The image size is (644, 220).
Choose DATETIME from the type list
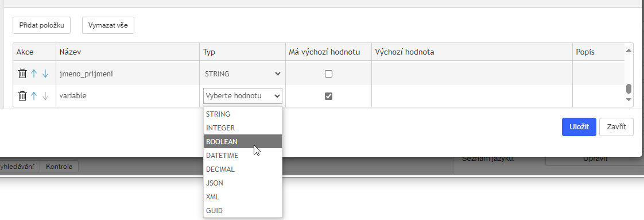243,156
